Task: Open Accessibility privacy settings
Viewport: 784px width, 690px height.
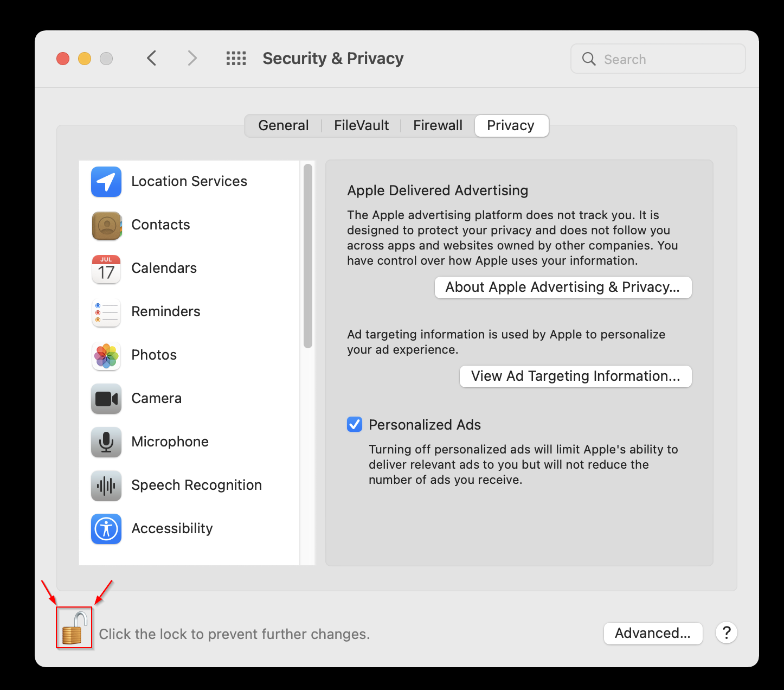Action: 172,529
